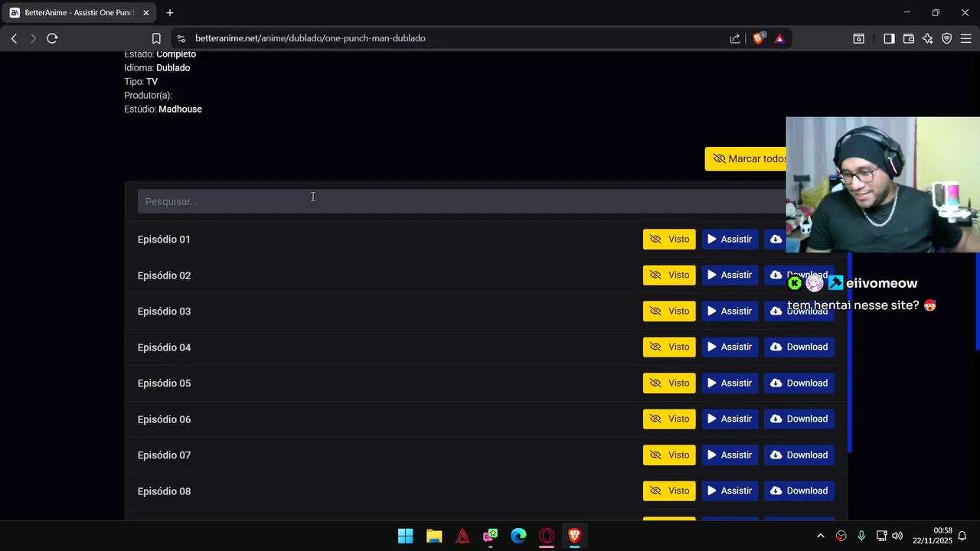Mark Episódio 05 as Visto

click(x=669, y=383)
